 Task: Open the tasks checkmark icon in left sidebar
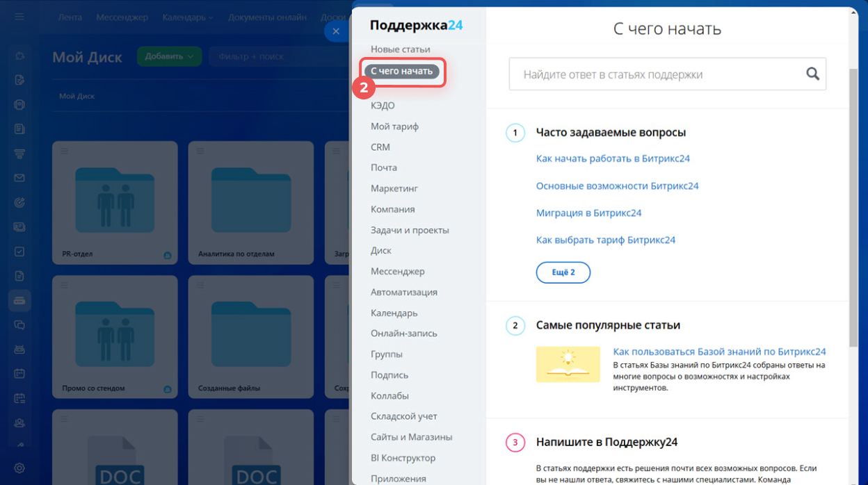click(x=19, y=252)
